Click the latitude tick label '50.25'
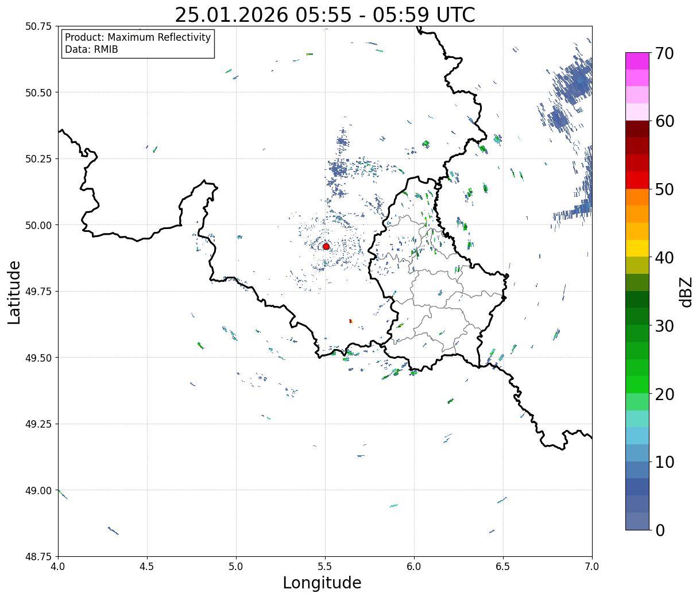This screenshot has width=700, height=597. coord(38,159)
